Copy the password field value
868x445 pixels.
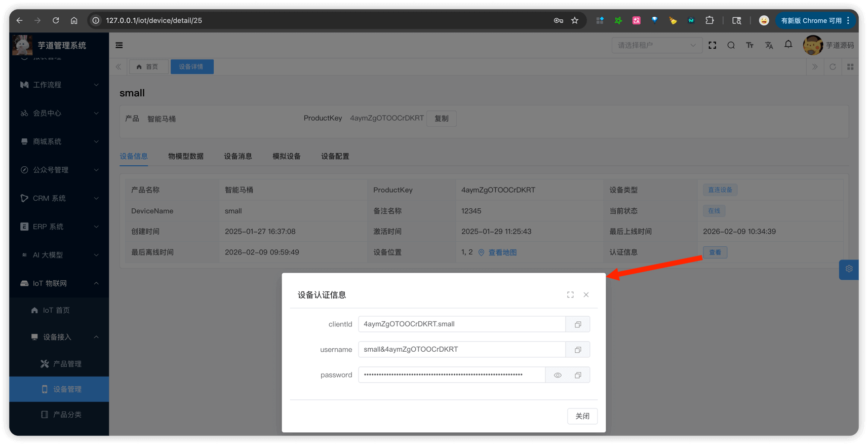click(x=578, y=375)
